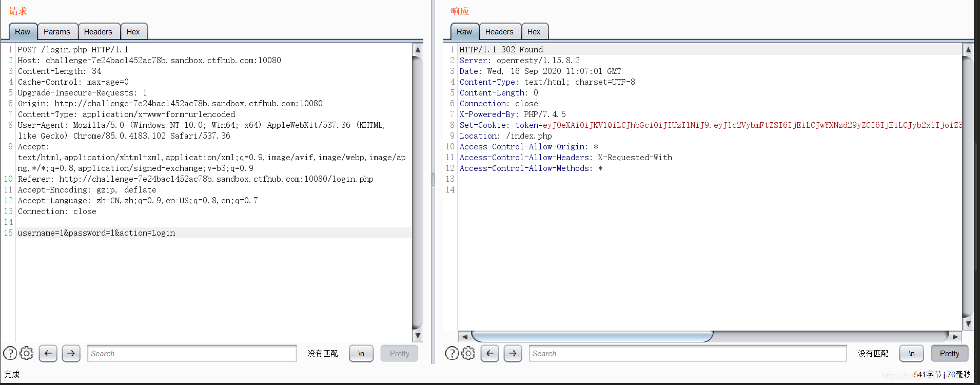The height and width of the screenshot is (385, 980).
Task: Open the response panel help icon
Action: pyautogui.click(x=452, y=353)
